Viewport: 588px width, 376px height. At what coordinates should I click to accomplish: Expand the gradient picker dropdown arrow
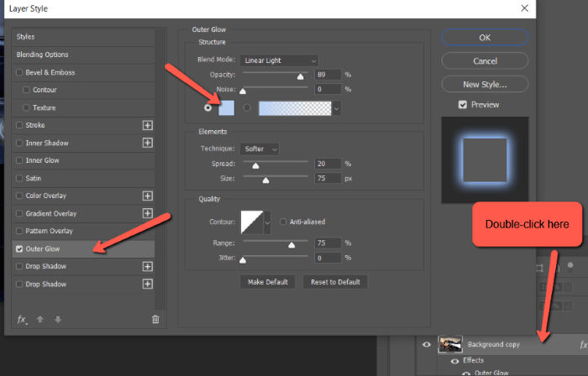[x=337, y=108]
